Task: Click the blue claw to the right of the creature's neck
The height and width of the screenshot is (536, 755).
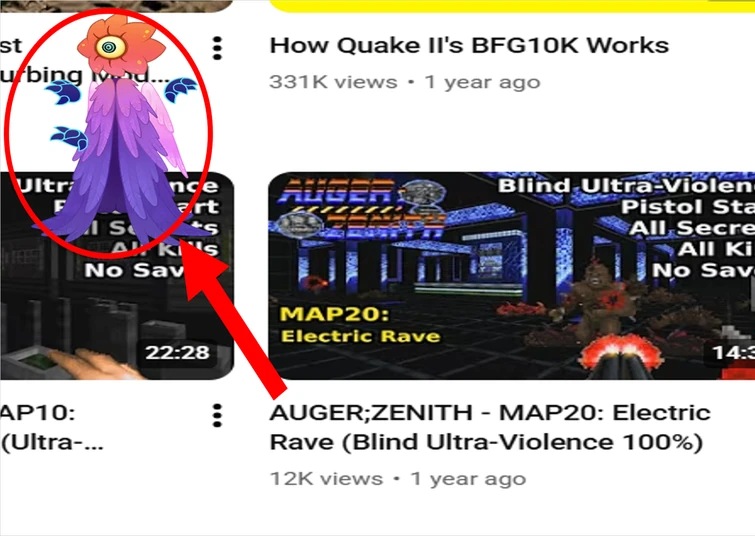Action: (x=181, y=90)
